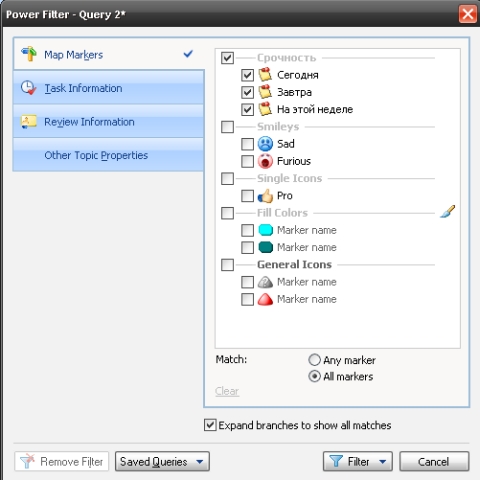Click the На этой неделе label text
This screenshot has height=480, width=480.
tap(315, 109)
